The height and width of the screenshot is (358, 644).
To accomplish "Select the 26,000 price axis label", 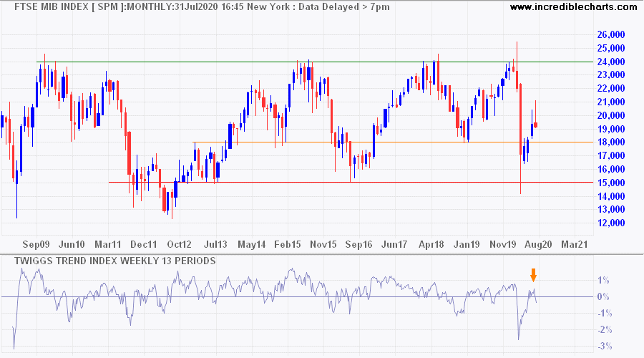I will (611, 35).
